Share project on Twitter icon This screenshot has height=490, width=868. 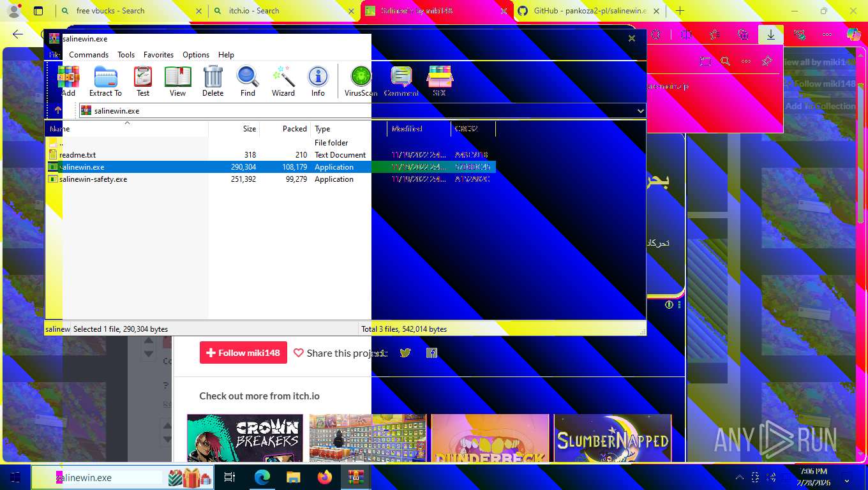point(405,353)
